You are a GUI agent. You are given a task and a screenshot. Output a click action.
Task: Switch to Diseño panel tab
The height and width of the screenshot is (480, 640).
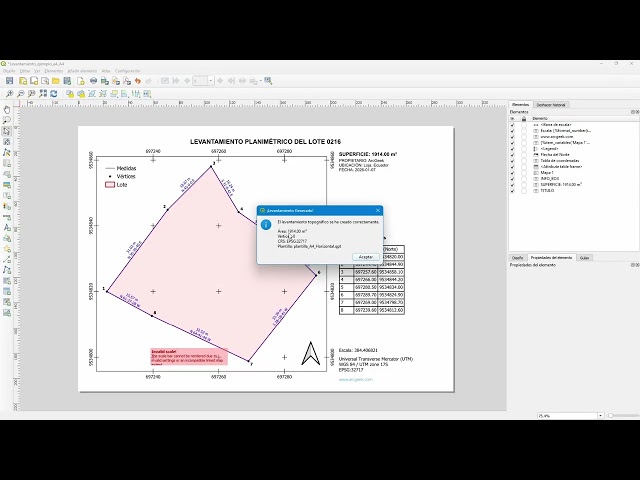pos(518,258)
